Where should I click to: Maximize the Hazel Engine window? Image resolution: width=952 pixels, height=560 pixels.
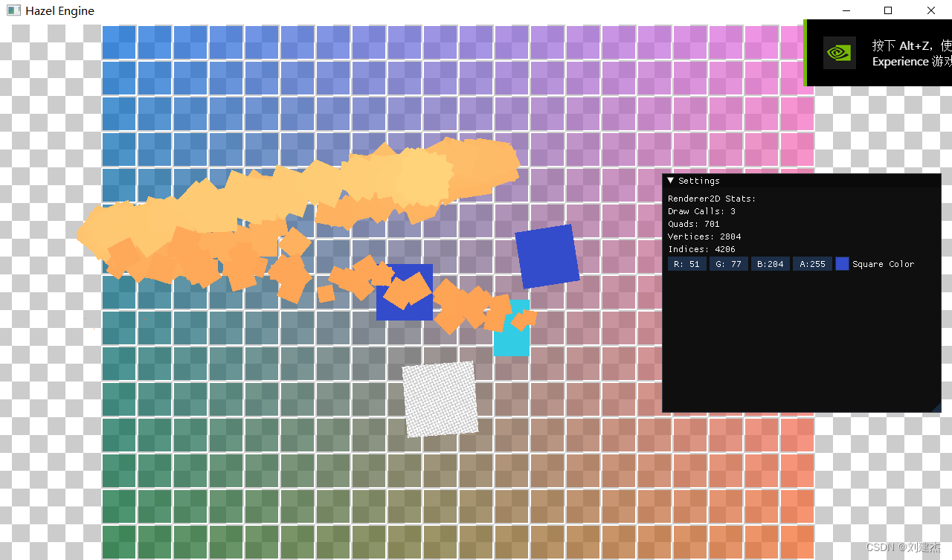click(888, 10)
